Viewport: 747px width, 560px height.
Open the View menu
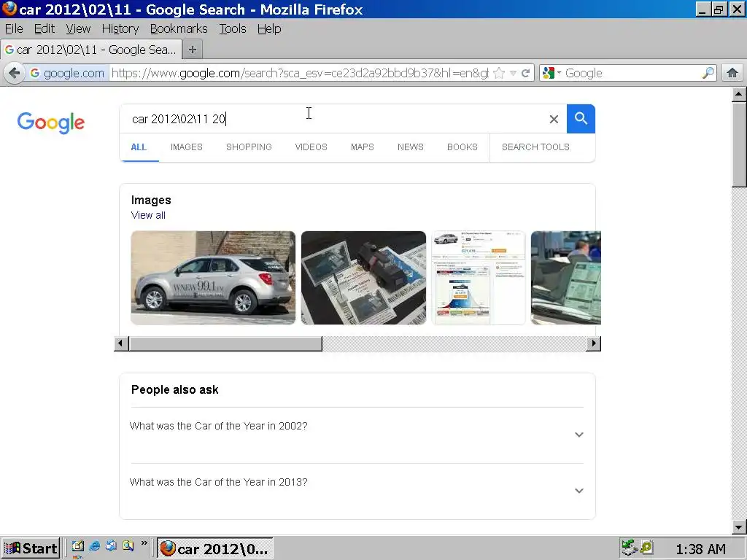tap(78, 29)
